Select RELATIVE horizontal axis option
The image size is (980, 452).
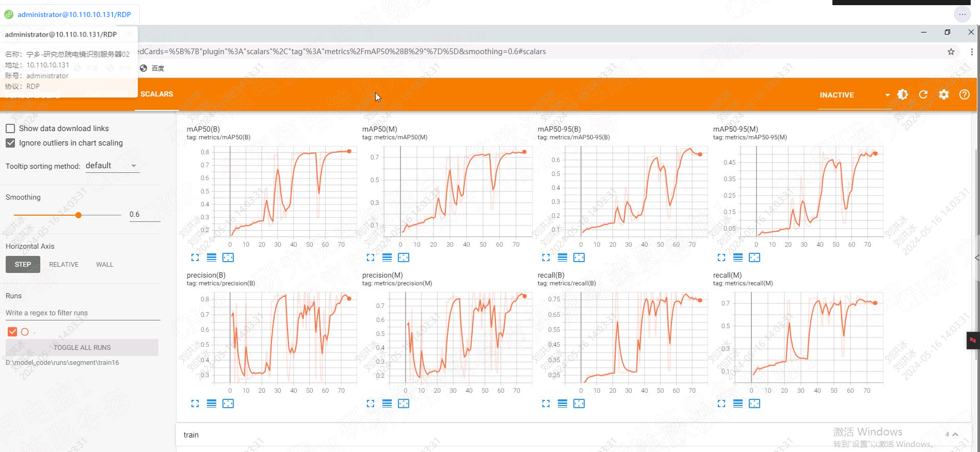point(64,265)
